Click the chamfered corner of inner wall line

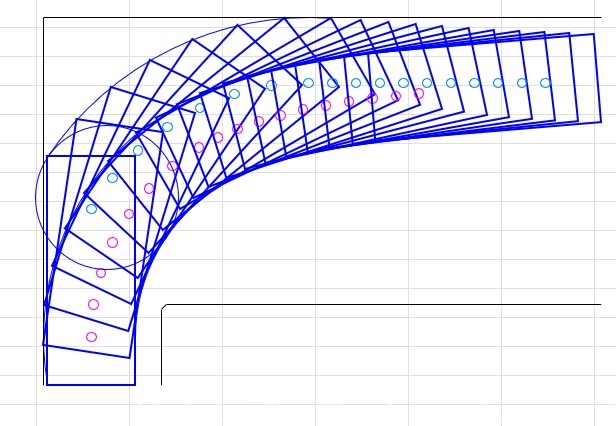(164, 307)
